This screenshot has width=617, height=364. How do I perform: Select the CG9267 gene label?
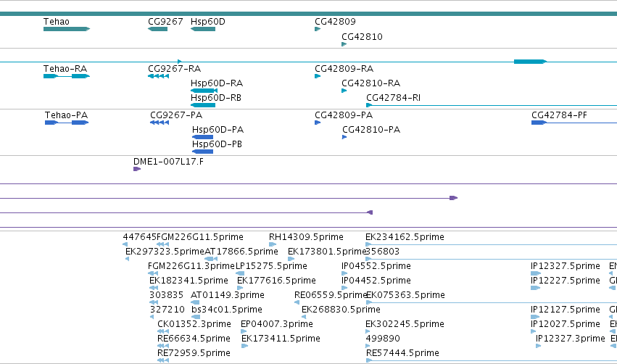[x=165, y=22]
